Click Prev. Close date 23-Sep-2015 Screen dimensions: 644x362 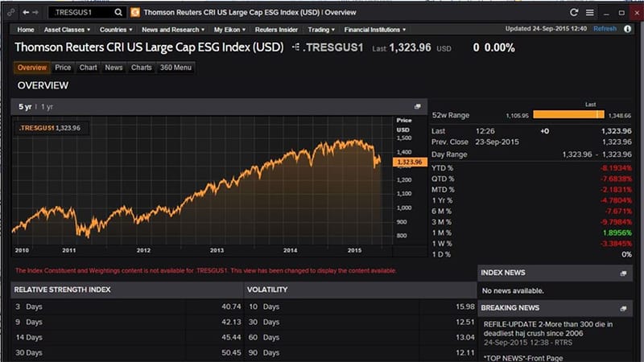(497, 142)
